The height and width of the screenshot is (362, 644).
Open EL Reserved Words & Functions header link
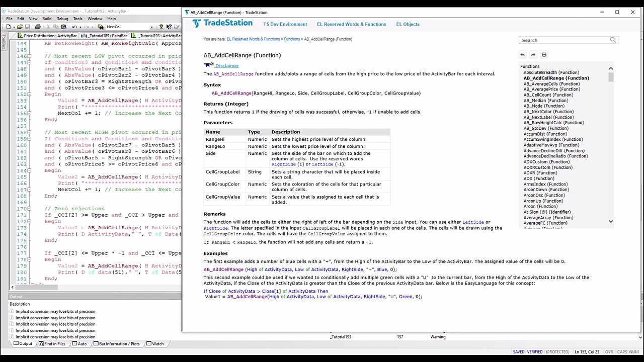point(351,24)
